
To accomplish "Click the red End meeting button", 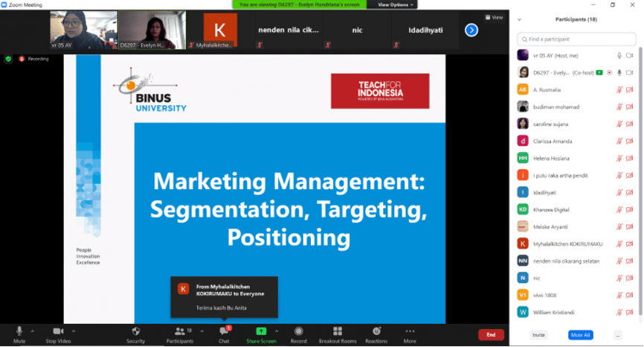I will (491, 334).
